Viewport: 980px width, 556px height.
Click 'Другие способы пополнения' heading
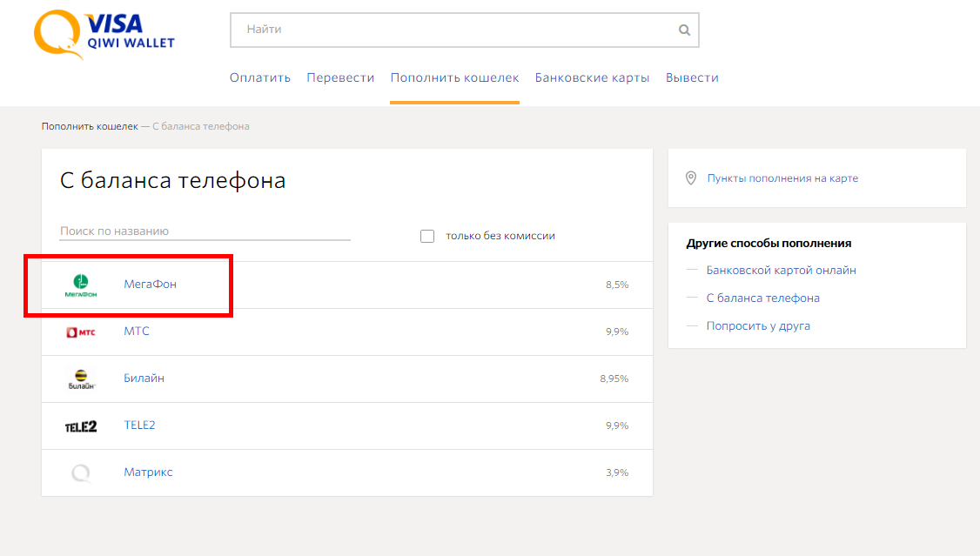tap(769, 243)
